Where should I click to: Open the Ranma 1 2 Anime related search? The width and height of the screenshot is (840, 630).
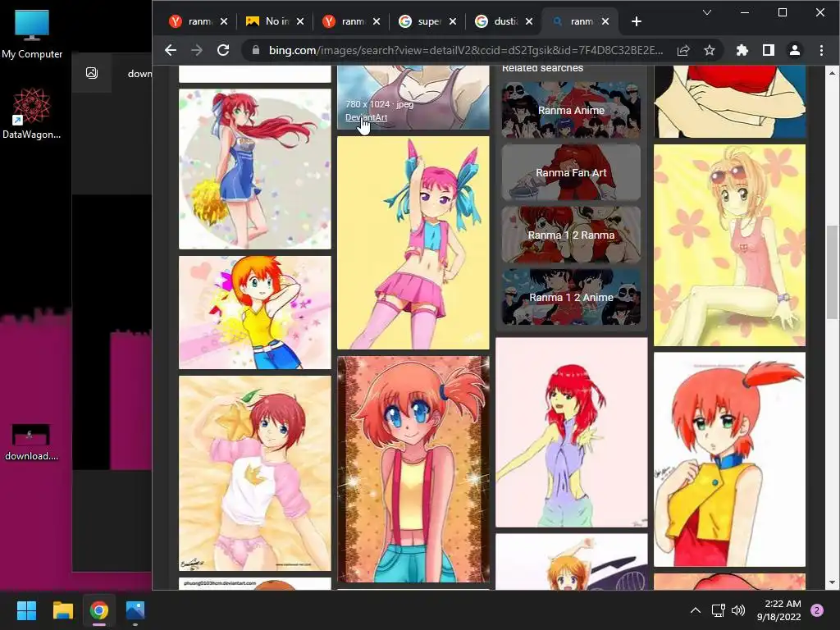[x=571, y=297]
